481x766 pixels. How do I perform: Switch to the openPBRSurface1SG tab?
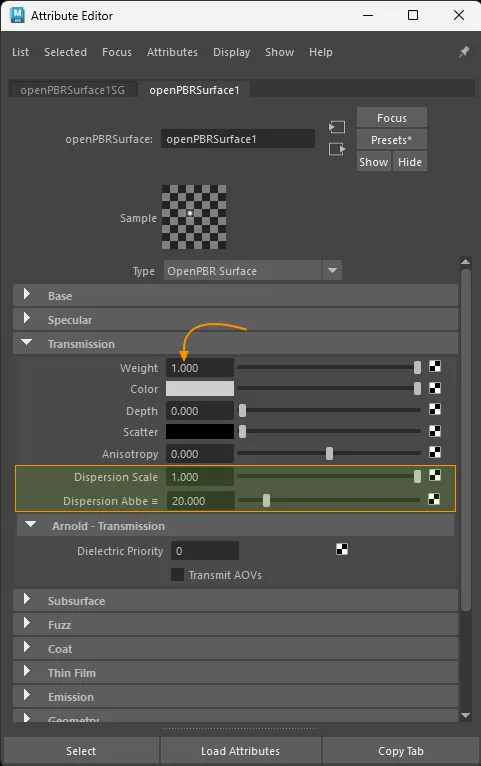pos(73,90)
